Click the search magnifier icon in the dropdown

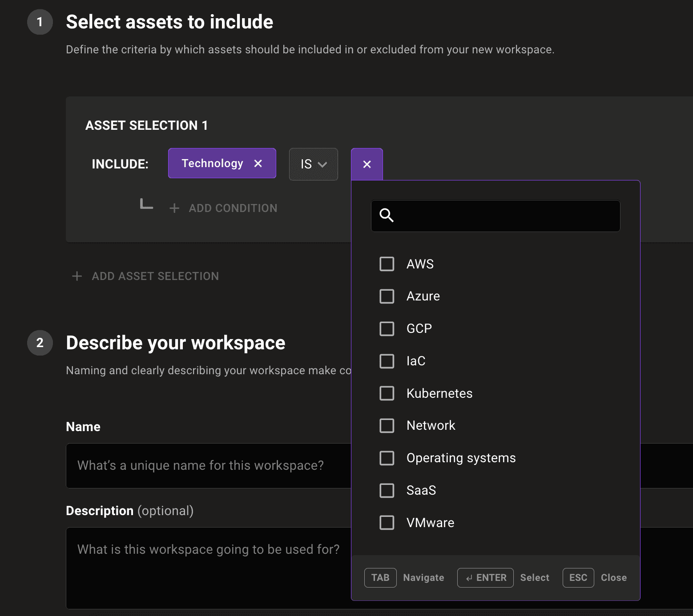(386, 216)
